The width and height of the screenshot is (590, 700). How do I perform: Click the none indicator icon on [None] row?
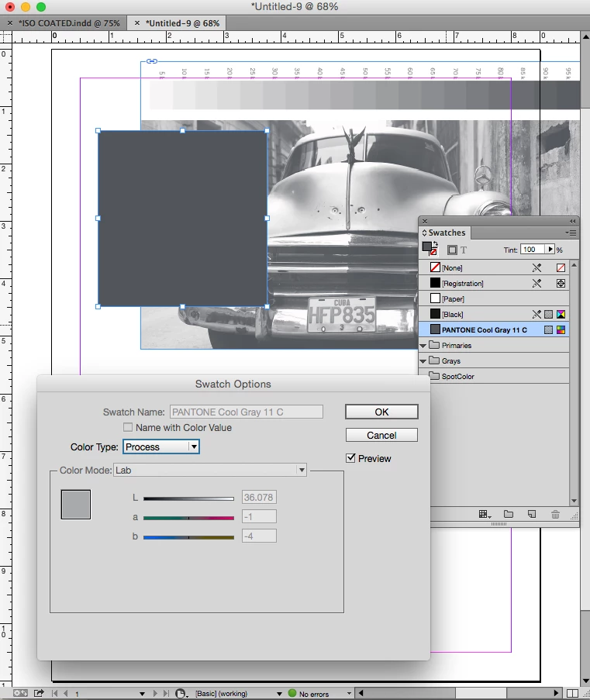click(561, 268)
